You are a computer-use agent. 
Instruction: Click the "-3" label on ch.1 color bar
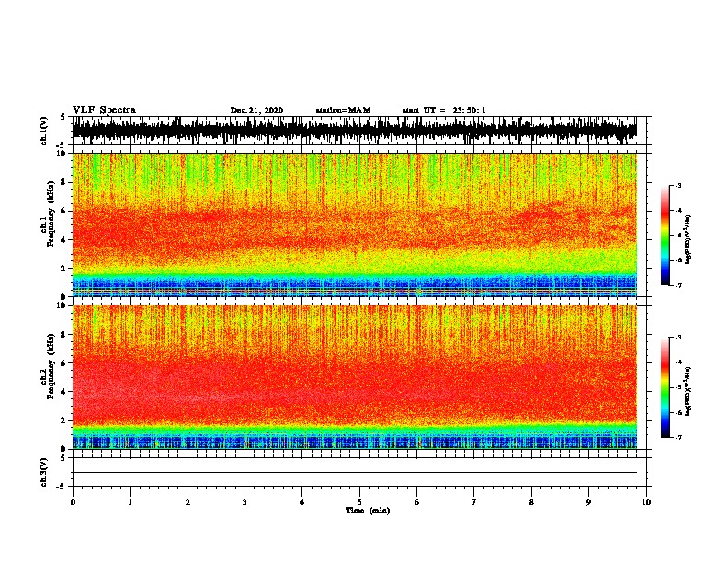pos(678,185)
